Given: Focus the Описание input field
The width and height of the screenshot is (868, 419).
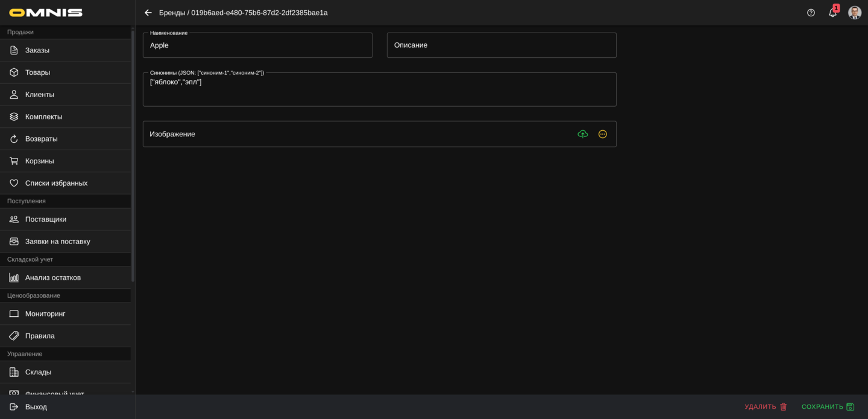Looking at the screenshot, I should 502,45.
